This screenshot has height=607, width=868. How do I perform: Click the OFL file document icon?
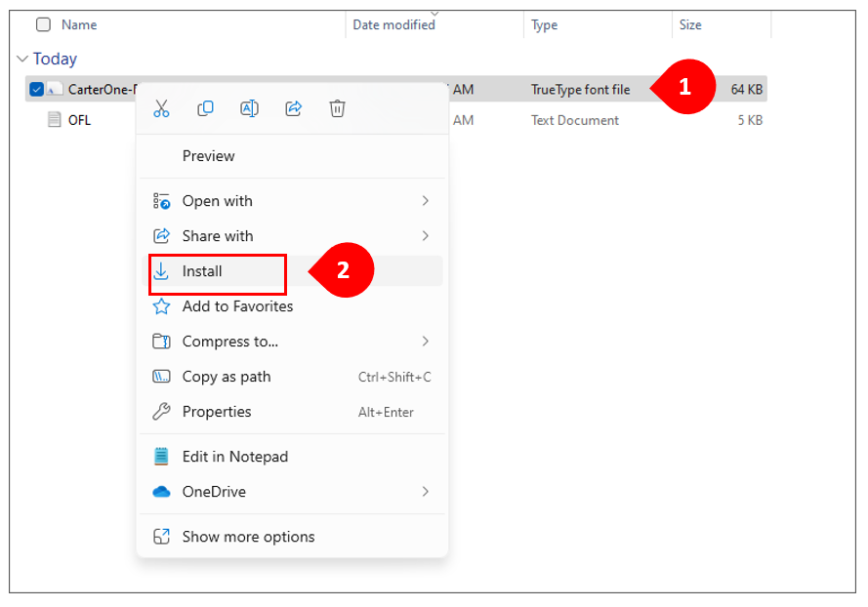point(55,119)
